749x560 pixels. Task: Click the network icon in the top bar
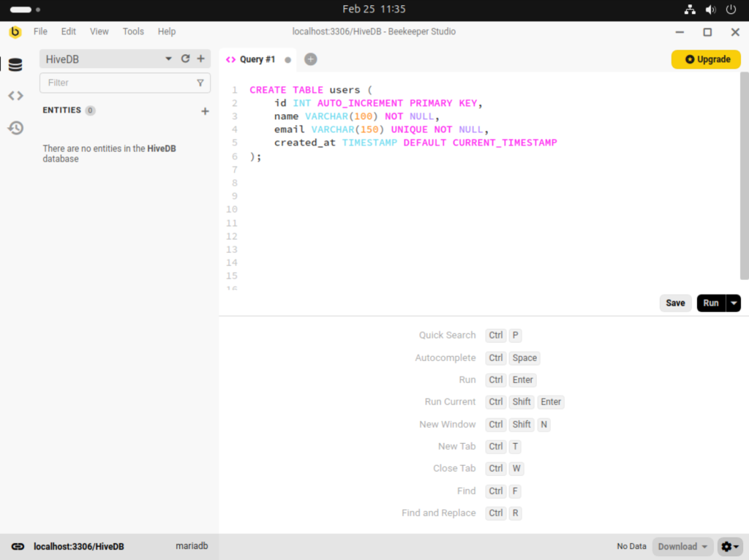click(x=690, y=10)
